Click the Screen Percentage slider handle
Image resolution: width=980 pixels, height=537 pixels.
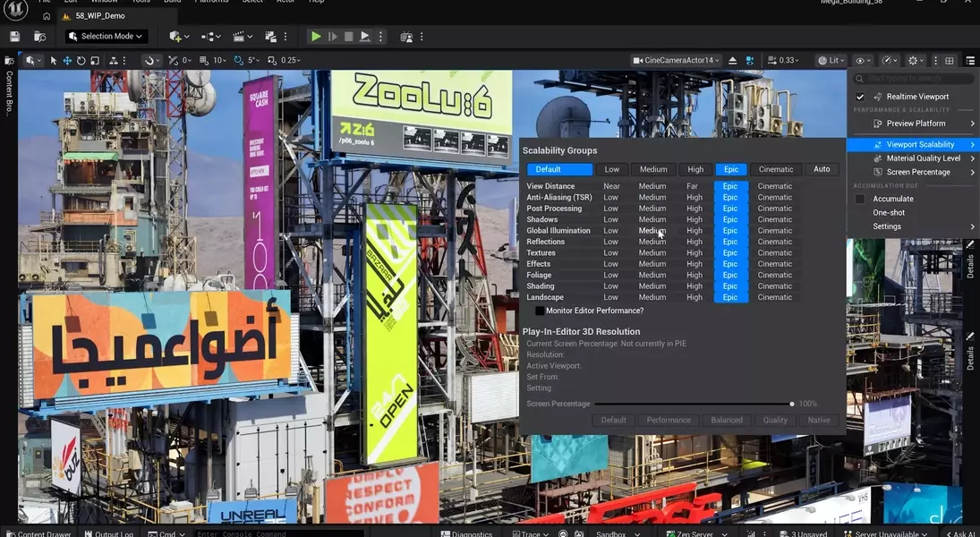coord(792,404)
